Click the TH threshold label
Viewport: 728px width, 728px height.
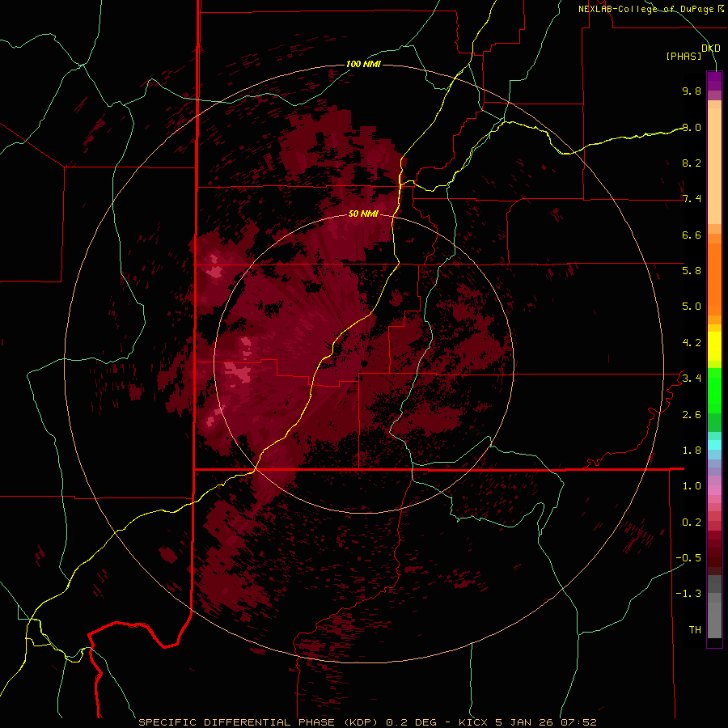pos(695,630)
